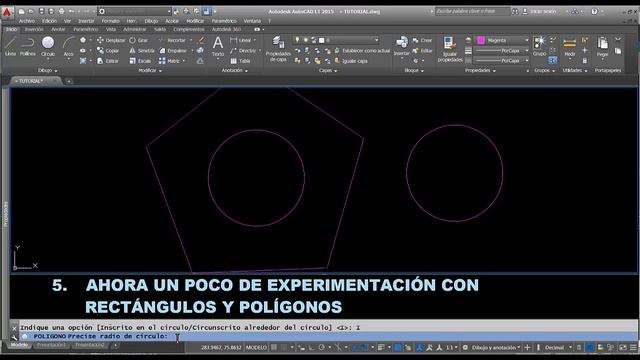Click the Editar block tool
The image size is (640, 360).
pos(422,51)
